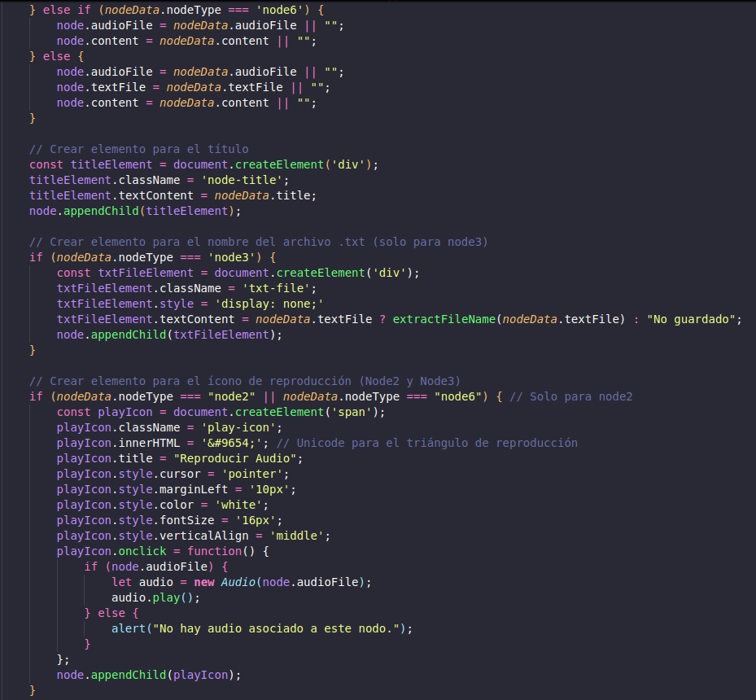The height and width of the screenshot is (700, 756).
Task: Click the comment "// Solo para node2"
Action: 570,396
